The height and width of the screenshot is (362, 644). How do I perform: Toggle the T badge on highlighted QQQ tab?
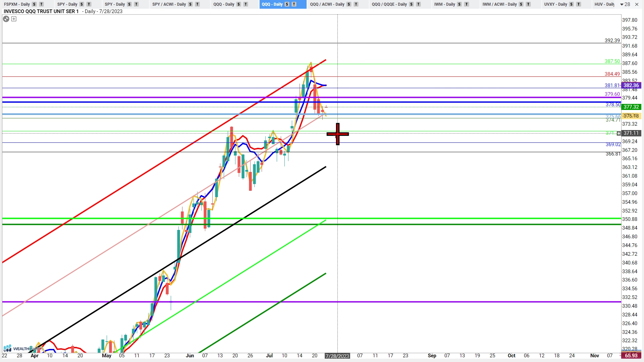point(294,4)
